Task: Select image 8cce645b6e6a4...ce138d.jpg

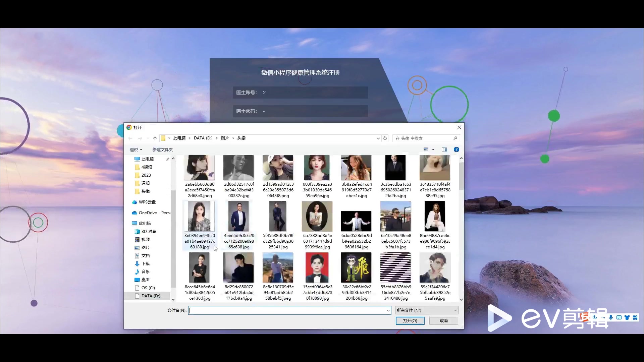Action: pyautogui.click(x=200, y=277)
